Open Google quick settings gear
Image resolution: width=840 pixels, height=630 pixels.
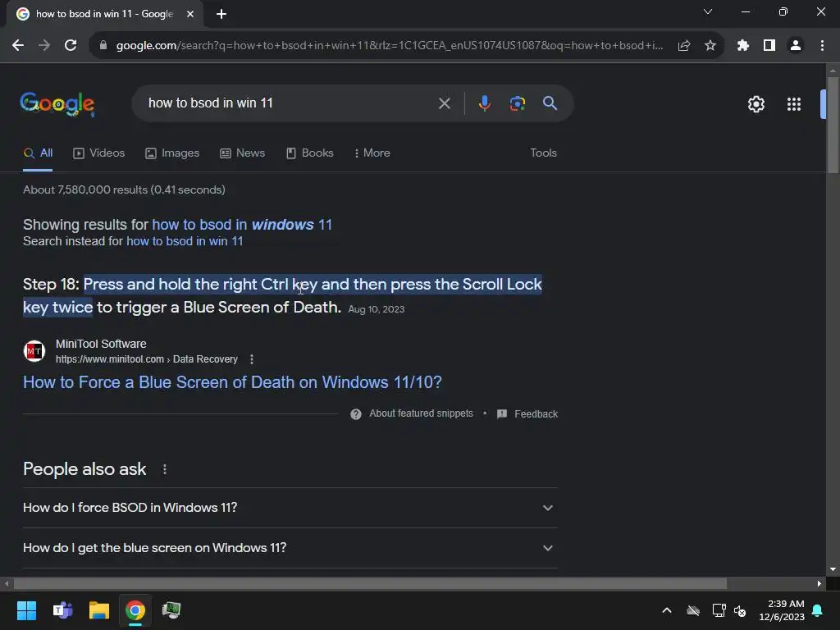[x=756, y=104]
